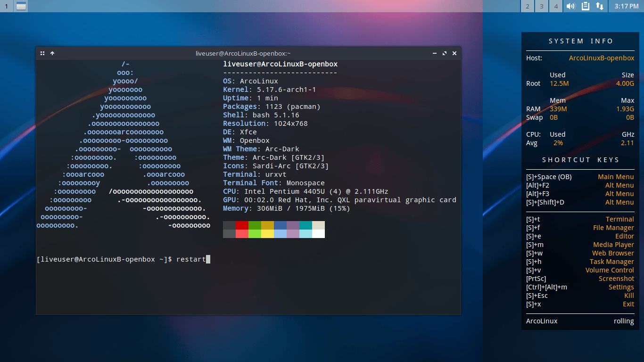Shade the terminal with the up-arrow titlebar icon
Viewport: 644px width, 362px height.
52,53
